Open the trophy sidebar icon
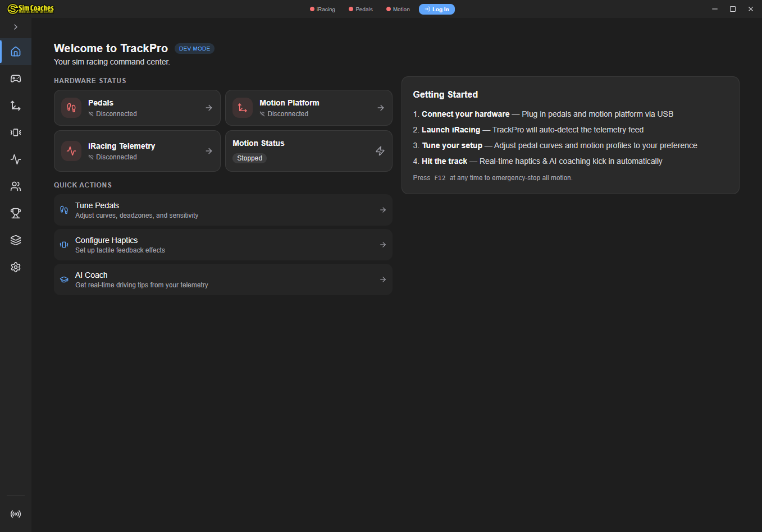The height and width of the screenshot is (532, 762). [x=16, y=213]
